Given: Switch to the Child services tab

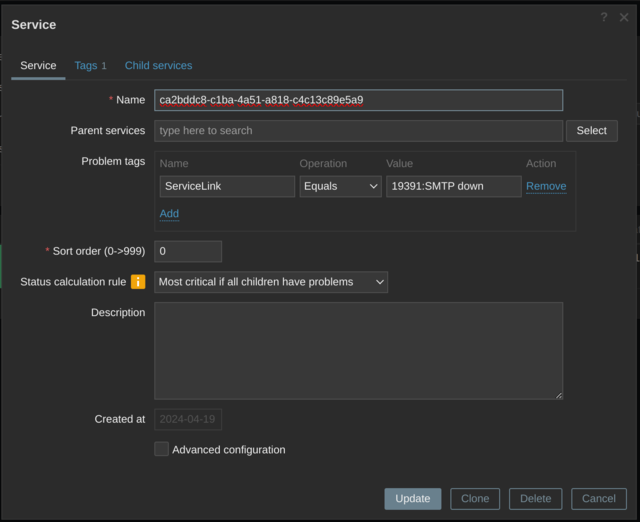Looking at the screenshot, I should point(158,66).
